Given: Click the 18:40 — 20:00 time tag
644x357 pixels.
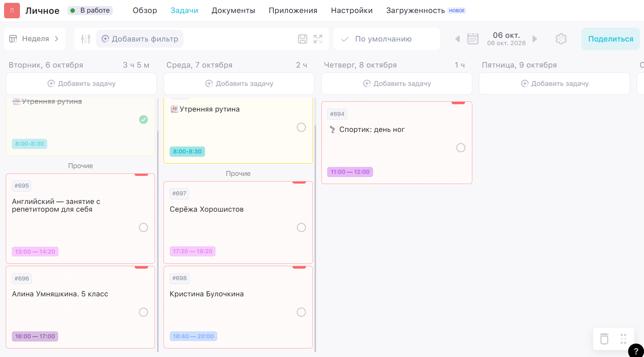Looking at the screenshot, I should point(193,336).
